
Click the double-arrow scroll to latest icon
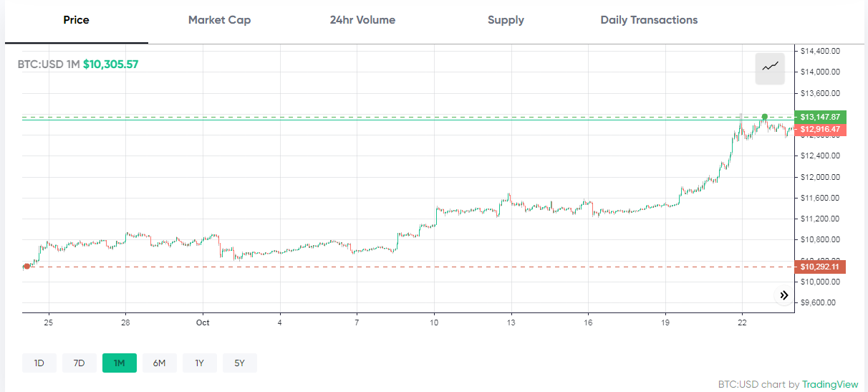coord(784,295)
